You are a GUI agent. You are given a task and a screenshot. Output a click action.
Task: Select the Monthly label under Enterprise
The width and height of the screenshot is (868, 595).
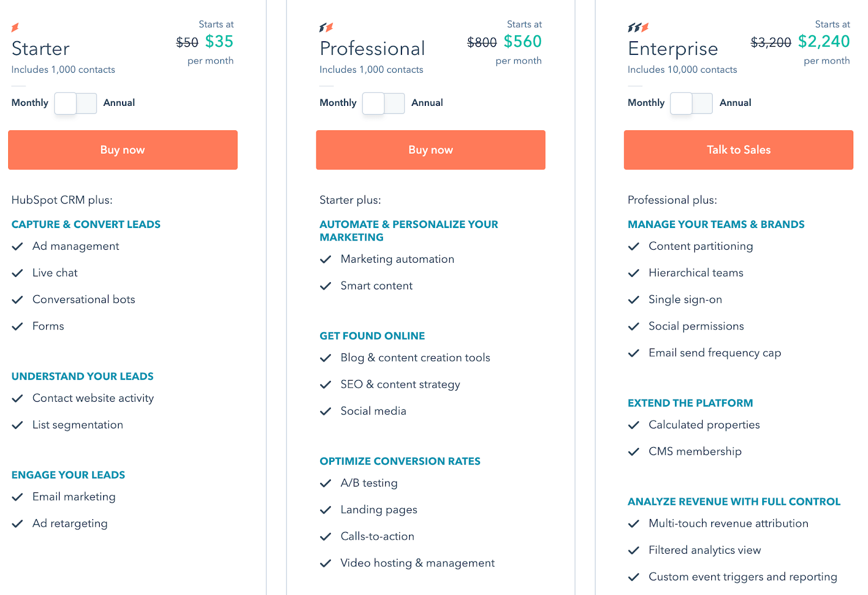tap(646, 103)
